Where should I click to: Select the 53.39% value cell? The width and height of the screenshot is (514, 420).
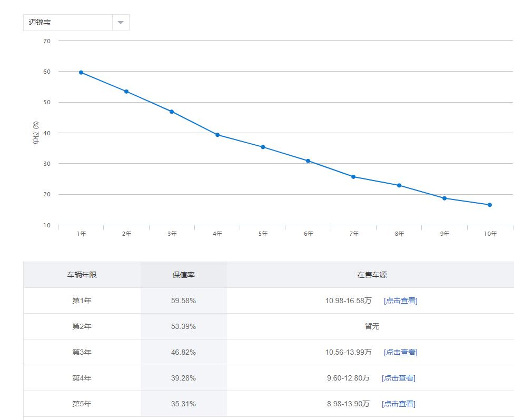pos(183,326)
